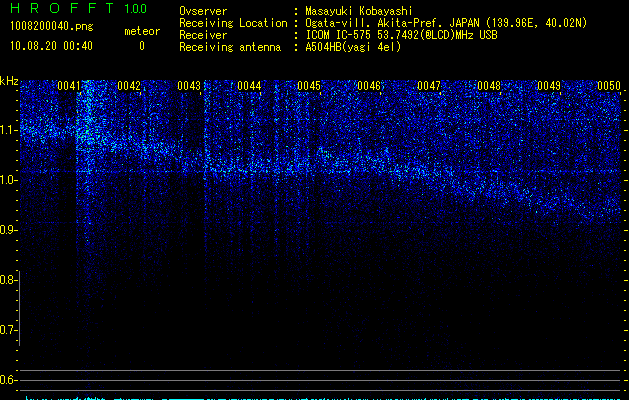Click the Receiving Location label
Viewport: 629px width, 400px height.
pyautogui.click(x=233, y=23)
